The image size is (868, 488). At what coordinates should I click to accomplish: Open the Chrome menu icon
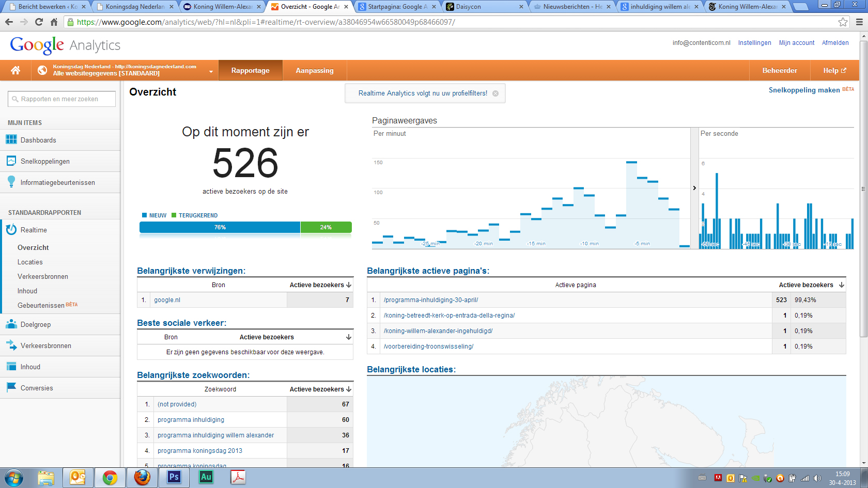pyautogui.click(x=859, y=22)
